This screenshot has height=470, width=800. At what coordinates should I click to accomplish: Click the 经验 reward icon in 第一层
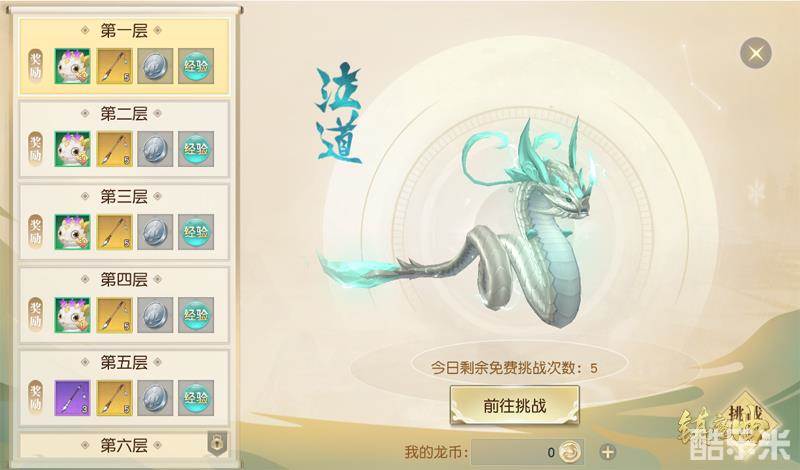[x=196, y=66]
